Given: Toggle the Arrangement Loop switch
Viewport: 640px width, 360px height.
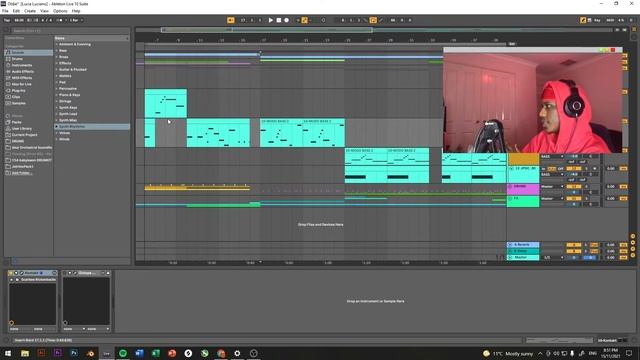Looking at the screenshot, I should click(373, 20).
